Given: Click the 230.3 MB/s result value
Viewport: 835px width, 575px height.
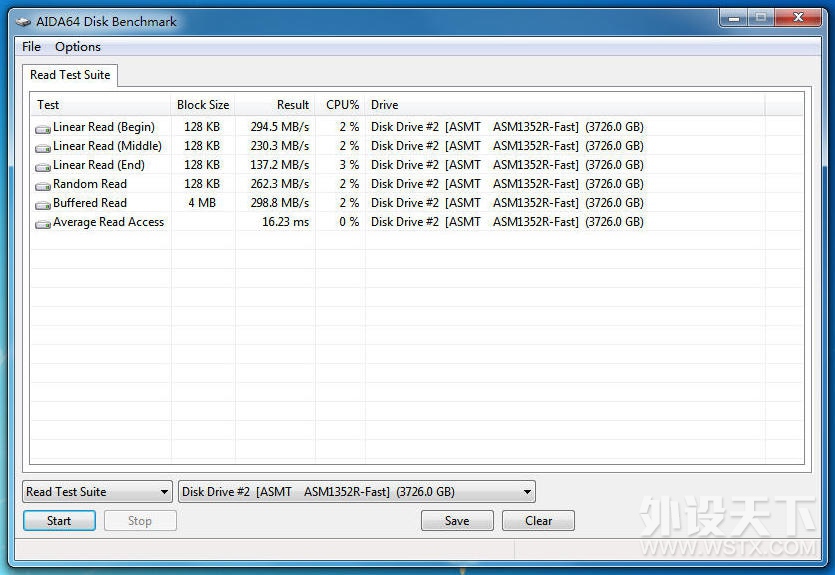Looking at the screenshot, I should pyautogui.click(x=280, y=146).
